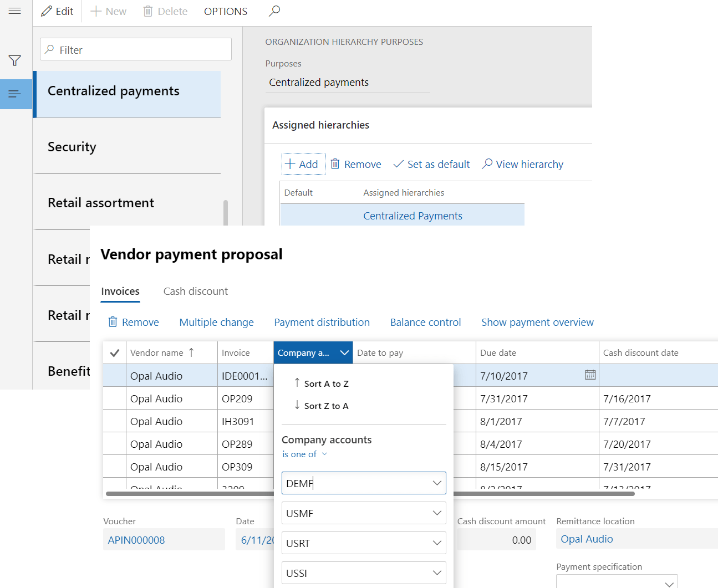
Task: Open the hamburger navigation menu
Action: click(x=15, y=11)
